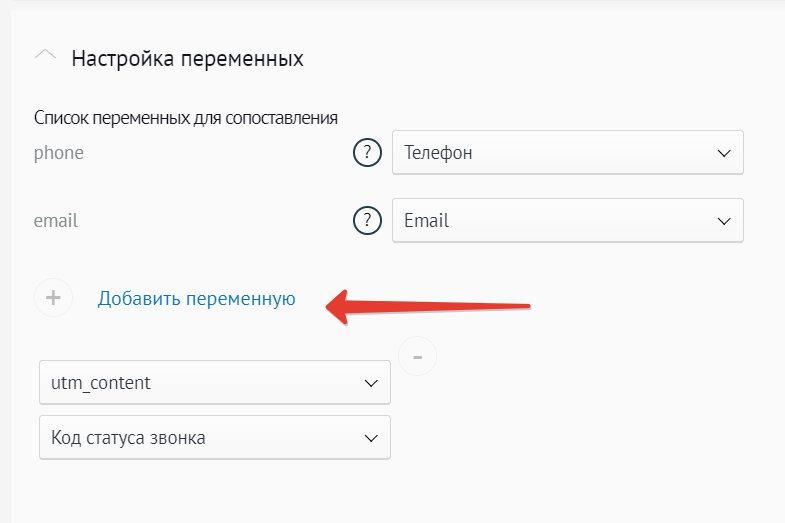
Task: Open the Телефон dropdown
Action: [x=550, y=153]
